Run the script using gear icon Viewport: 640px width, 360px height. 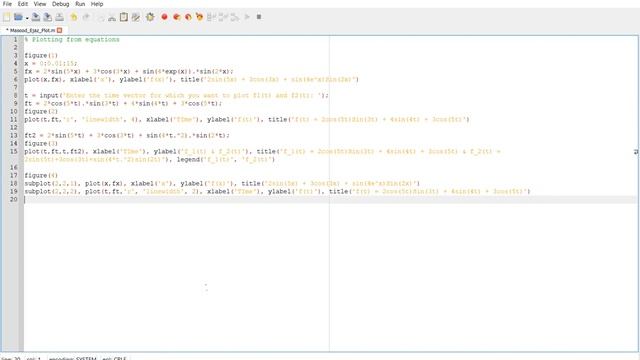coord(150,17)
